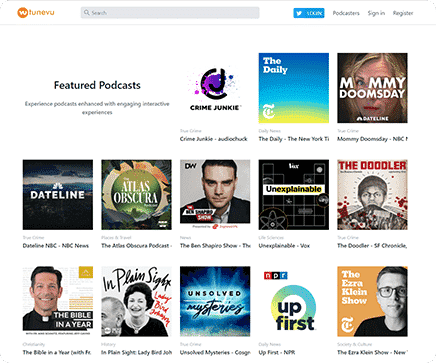Select the Unexplainable Vox artwork
This screenshot has width=437, height=363.
pyautogui.click(x=294, y=195)
